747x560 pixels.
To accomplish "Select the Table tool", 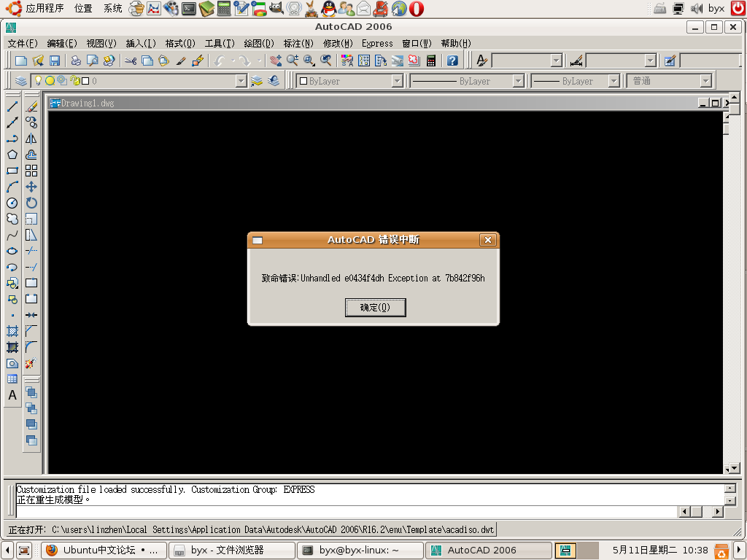I will click(x=12, y=379).
